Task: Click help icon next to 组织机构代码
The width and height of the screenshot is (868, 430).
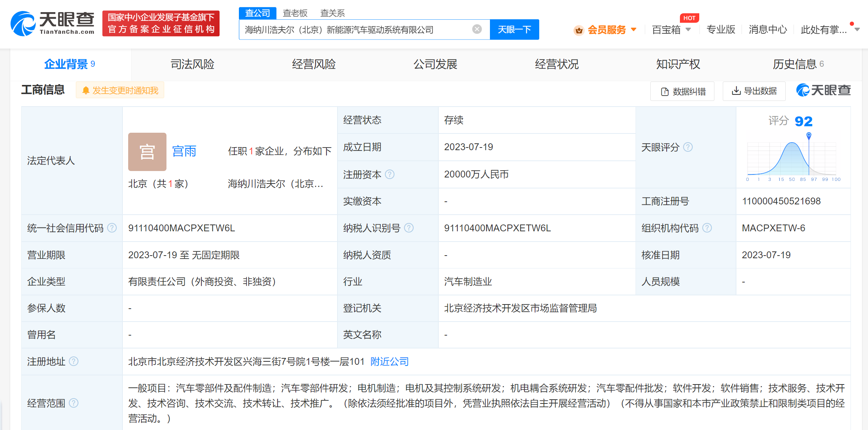Action: (707, 228)
